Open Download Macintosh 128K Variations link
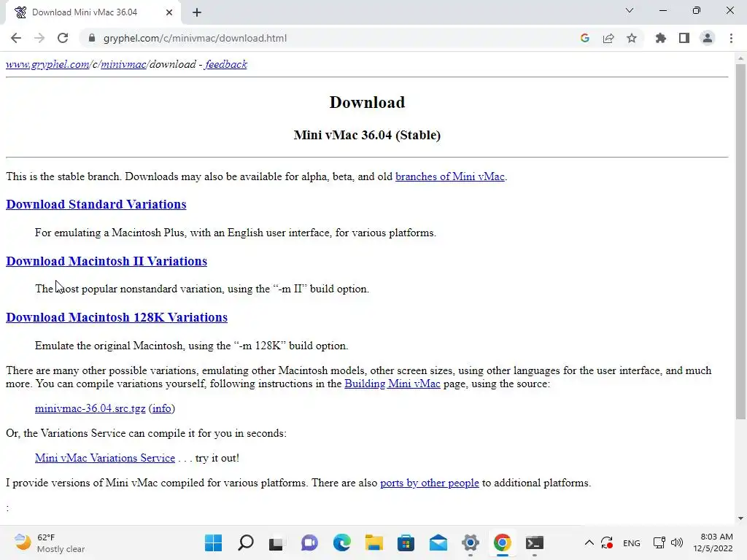This screenshot has width=747, height=560. pyautogui.click(x=117, y=317)
